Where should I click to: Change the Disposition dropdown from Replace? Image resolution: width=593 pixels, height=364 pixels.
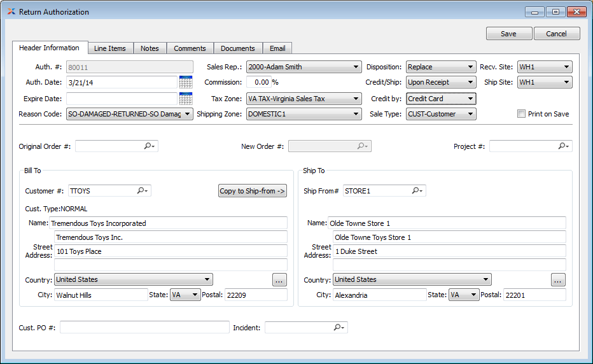point(441,67)
